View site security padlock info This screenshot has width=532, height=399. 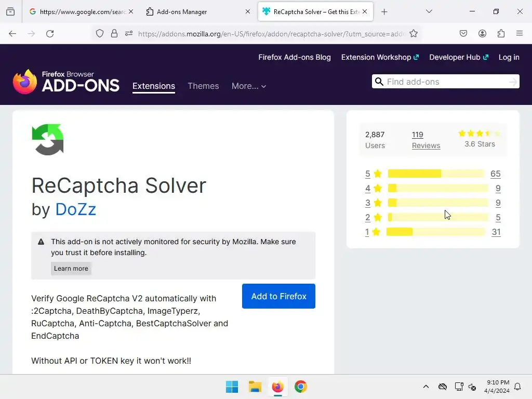coord(114,34)
